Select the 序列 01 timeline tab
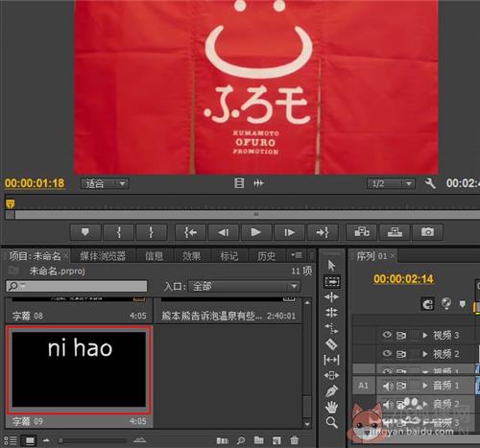 pyautogui.click(x=372, y=256)
